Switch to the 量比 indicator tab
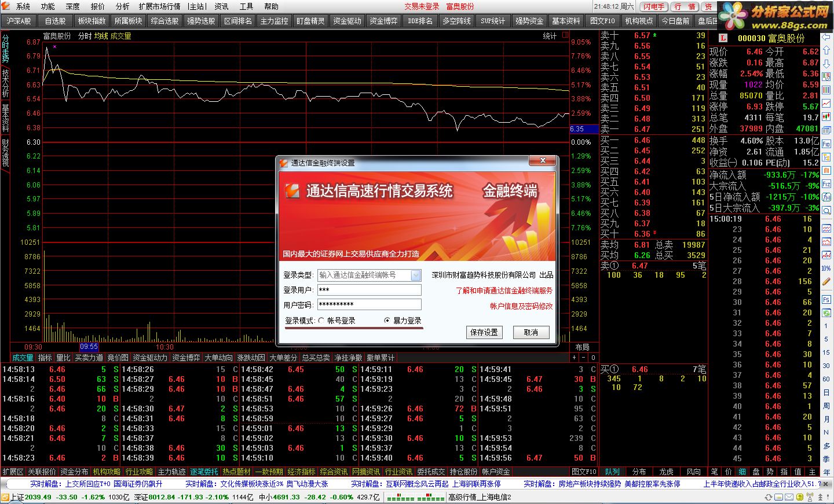The height and width of the screenshot is (504, 834). pos(63,358)
